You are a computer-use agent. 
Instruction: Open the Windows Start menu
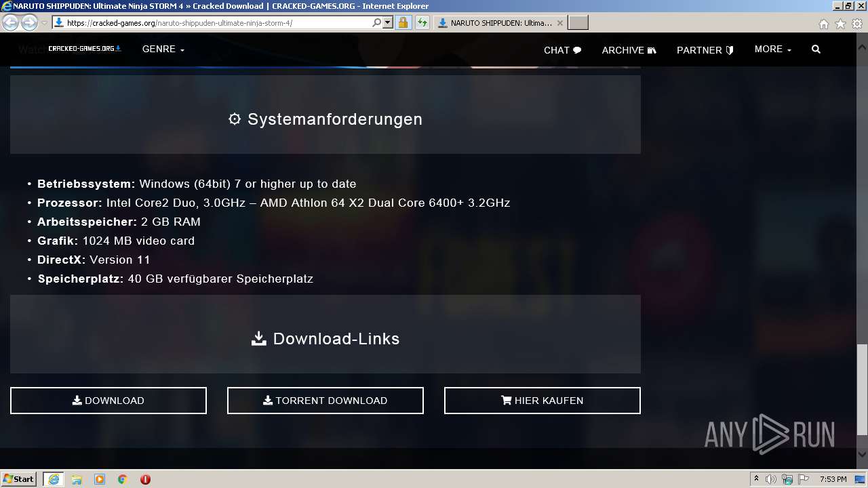click(x=18, y=479)
